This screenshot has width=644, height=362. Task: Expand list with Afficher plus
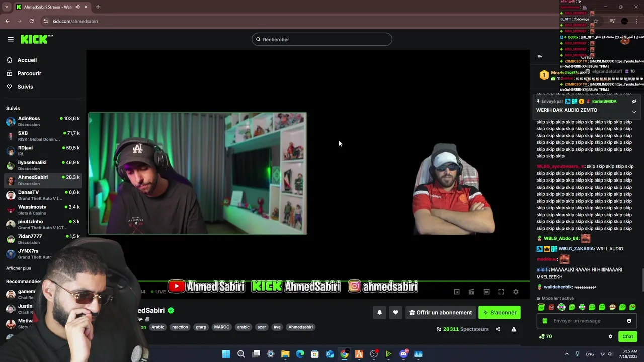(x=19, y=268)
